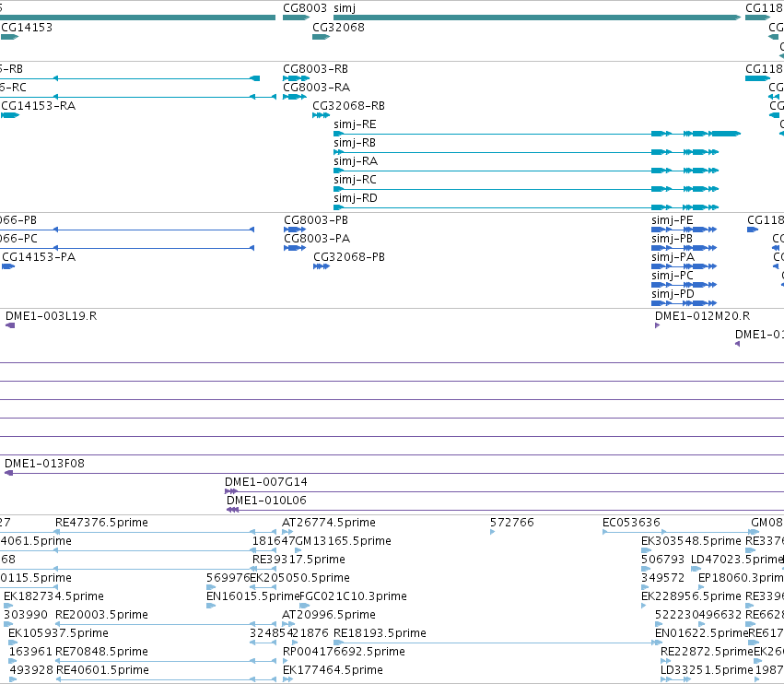Click protein CG8003-PA
The height and width of the screenshot is (684, 784).
(x=317, y=239)
